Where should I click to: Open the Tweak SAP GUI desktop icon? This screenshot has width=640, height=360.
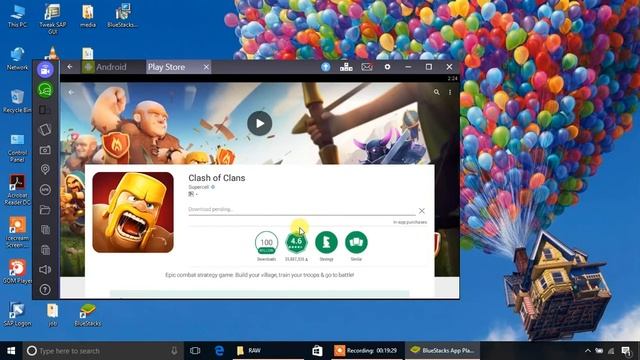[53, 19]
